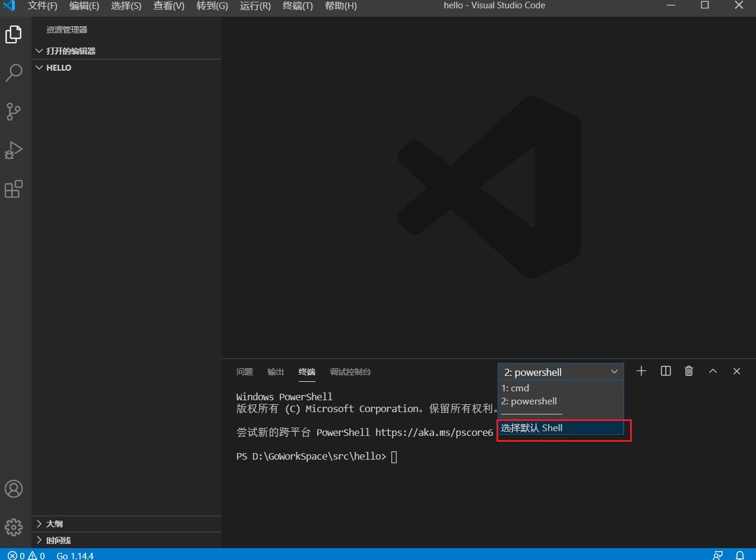Minimize the VS Code window

click(671, 5)
